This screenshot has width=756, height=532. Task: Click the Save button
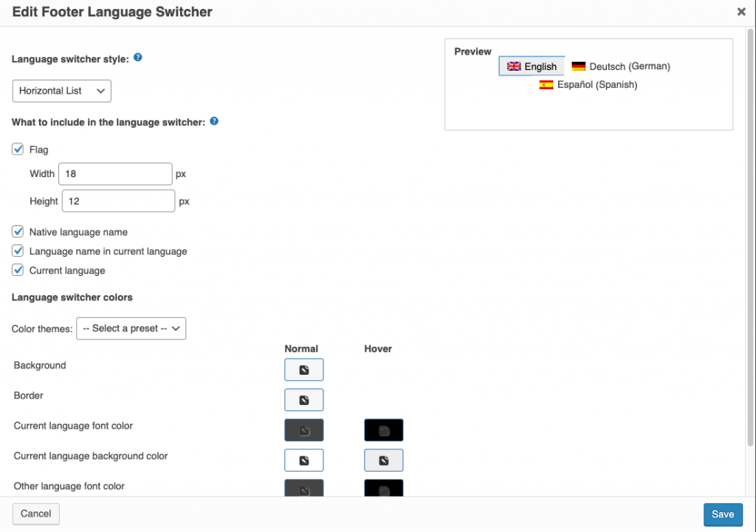tap(723, 514)
